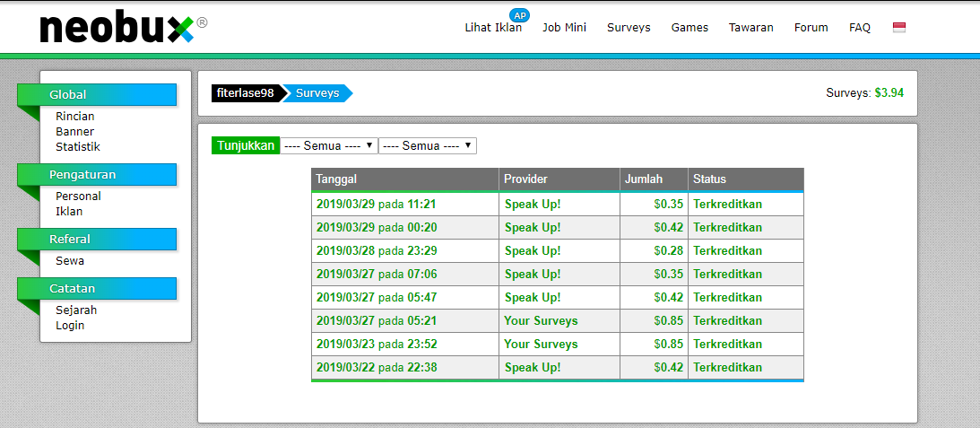Click Your Surveys provider in the 05:21 row
Image resolution: width=980 pixels, height=428 pixels.
[542, 321]
